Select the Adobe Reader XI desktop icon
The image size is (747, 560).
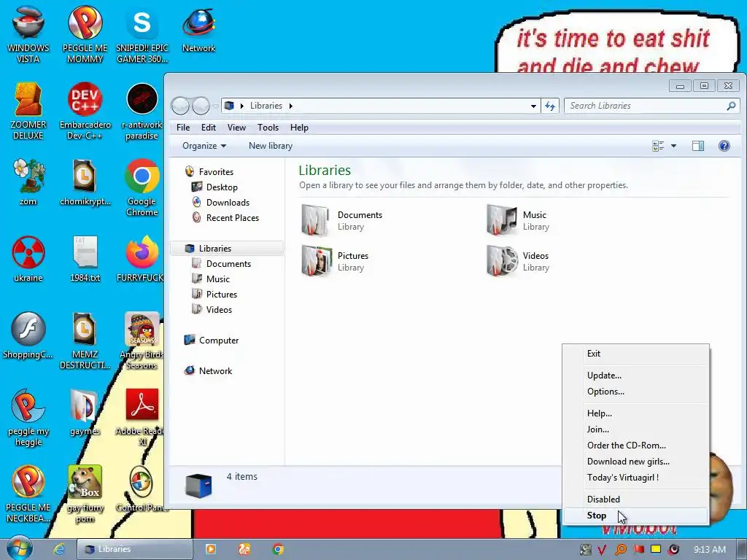[142, 418]
